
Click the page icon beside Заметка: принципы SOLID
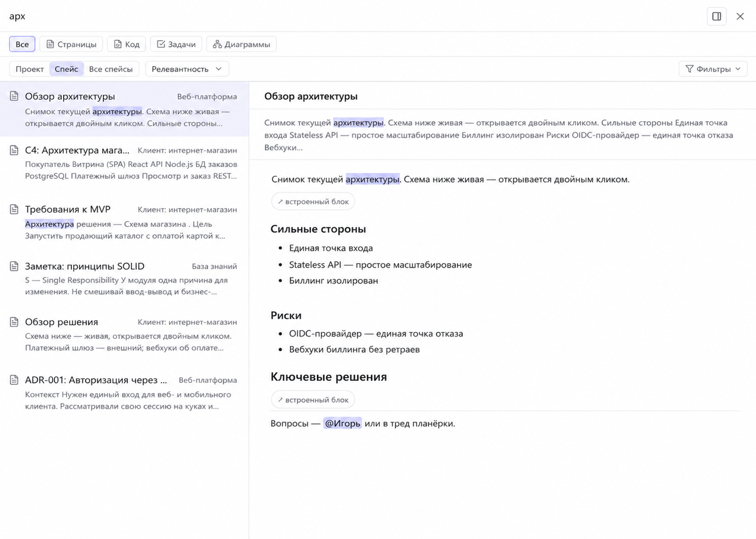click(14, 266)
